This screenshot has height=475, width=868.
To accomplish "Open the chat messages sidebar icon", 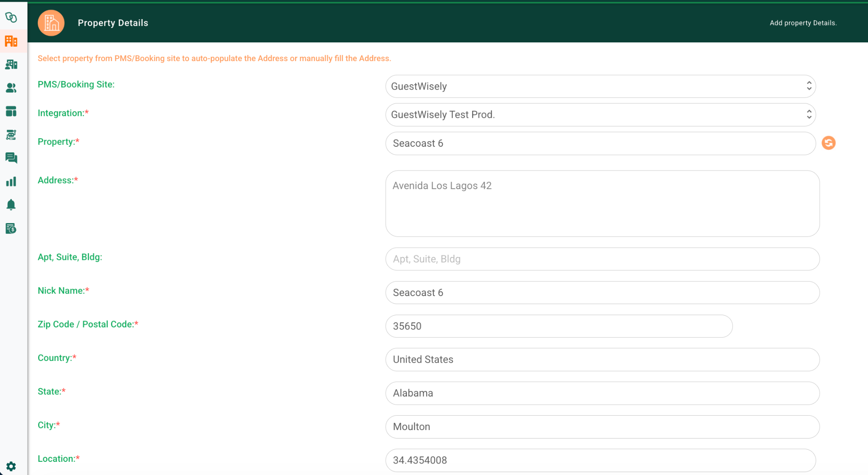I will pyautogui.click(x=11, y=158).
